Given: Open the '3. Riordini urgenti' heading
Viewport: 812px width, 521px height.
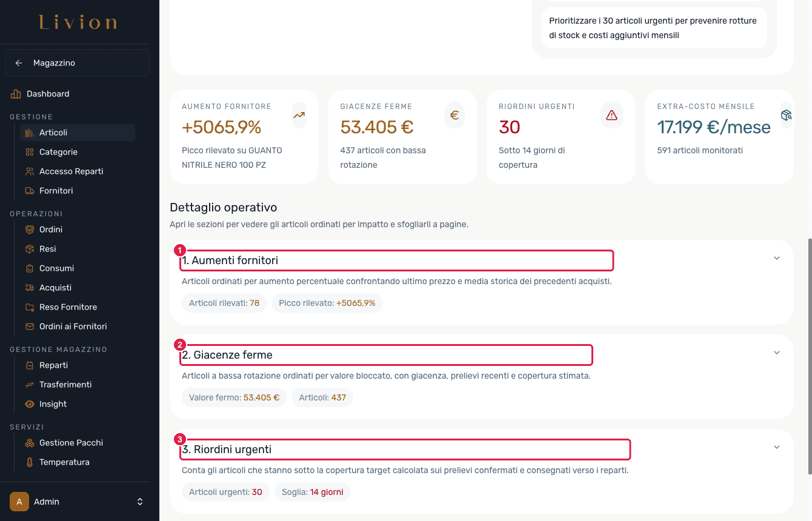Looking at the screenshot, I should pyautogui.click(x=405, y=450).
